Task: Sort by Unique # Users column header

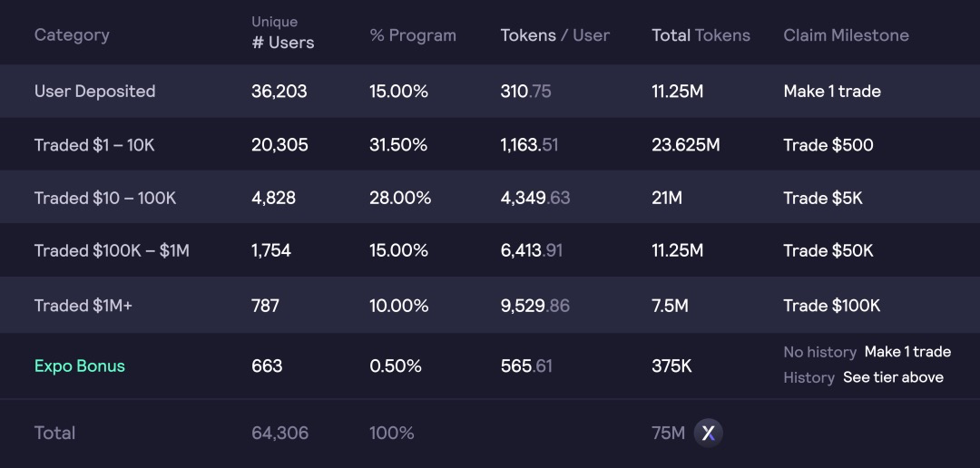Action: click(x=282, y=33)
